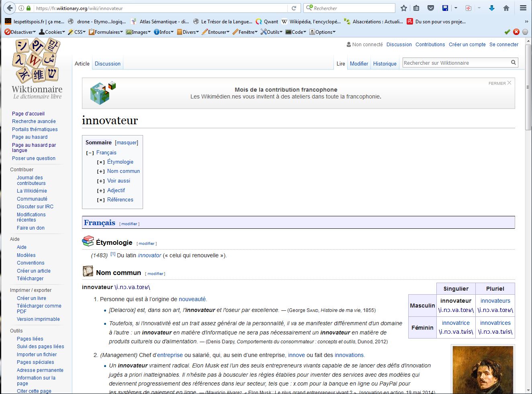The width and height of the screenshot is (532, 394).
Task: Follow the Créer un compte link
Action: [x=467, y=45]
